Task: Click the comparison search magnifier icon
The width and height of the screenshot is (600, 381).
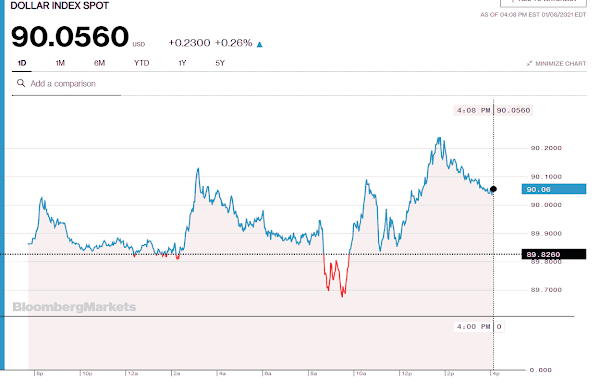Action: coord(21,83)
